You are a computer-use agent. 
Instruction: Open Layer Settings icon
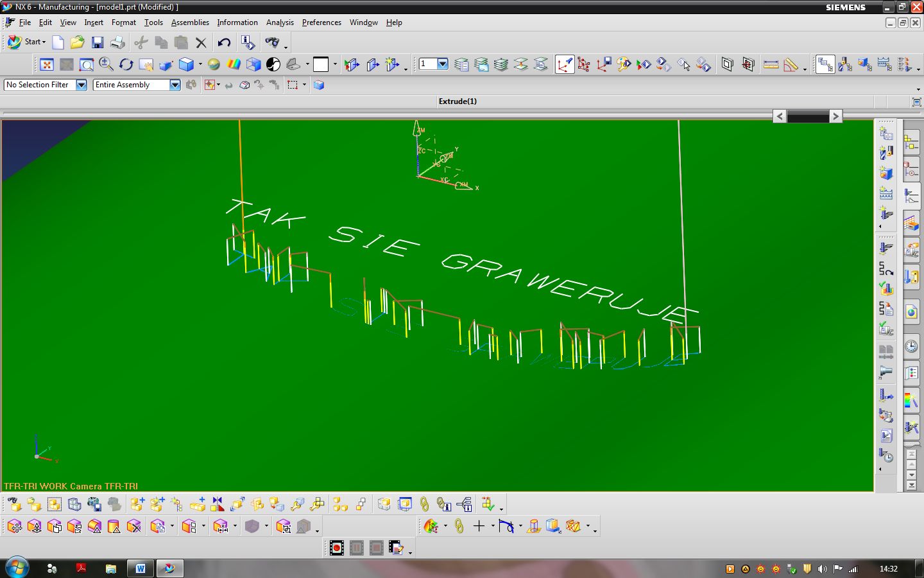(x=461, y=64)
